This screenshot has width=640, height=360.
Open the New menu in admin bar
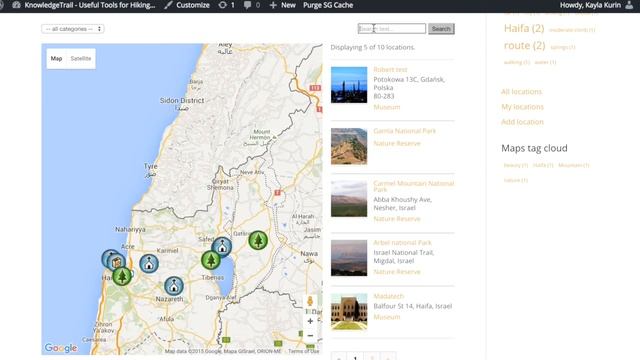coord(288,5)
